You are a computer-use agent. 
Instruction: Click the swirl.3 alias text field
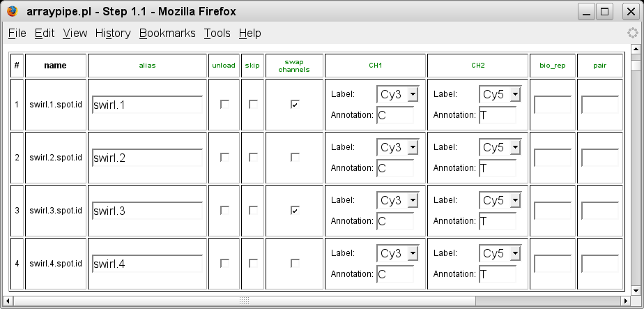pyautogui.click(x=148, y=211)
